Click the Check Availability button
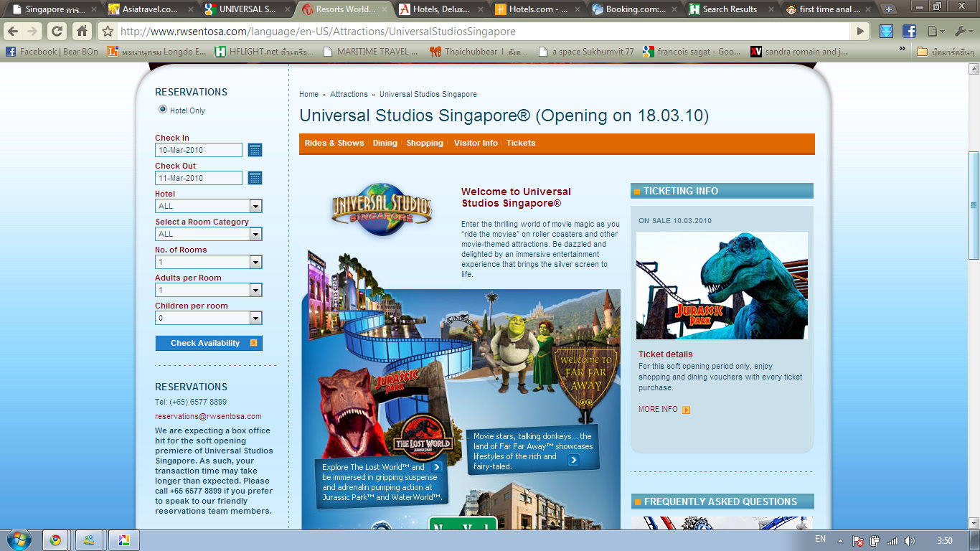Image resolution: width=980 pixels, height=551 pixels. [x=209, y=343]
